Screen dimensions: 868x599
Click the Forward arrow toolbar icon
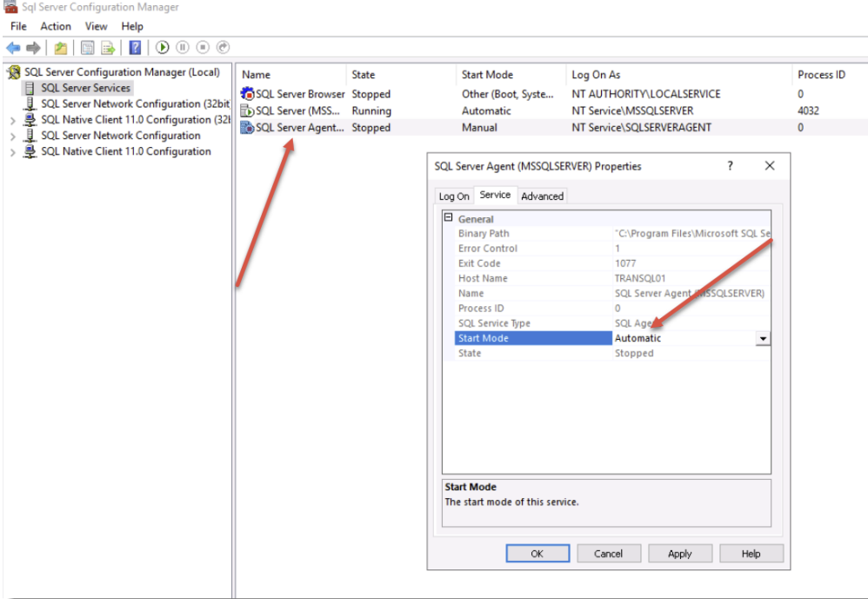pyautogui.click(x=34, y=48)
